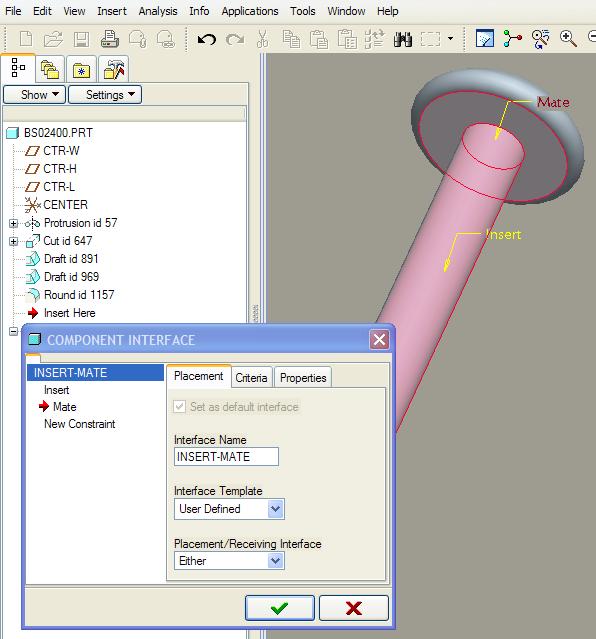Screen dimensions: 596x639
Task: Toggle Set as default interface checkbox
Action: 179,407
